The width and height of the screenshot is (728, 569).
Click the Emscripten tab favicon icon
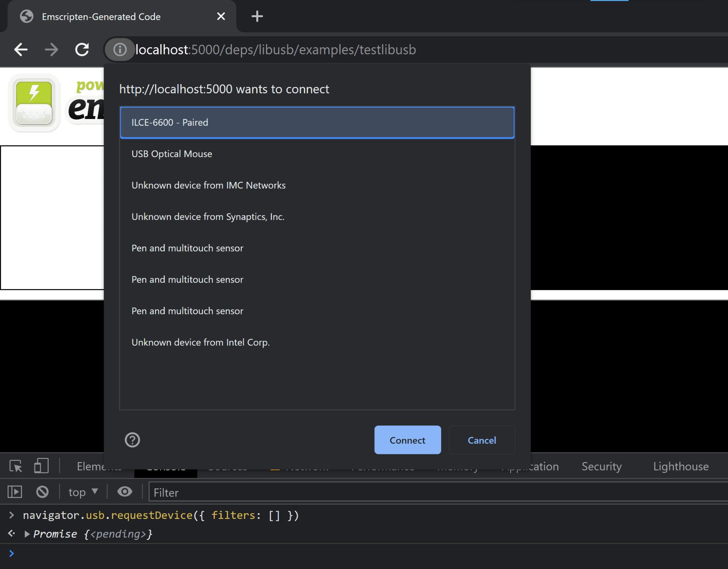[27, 16]
